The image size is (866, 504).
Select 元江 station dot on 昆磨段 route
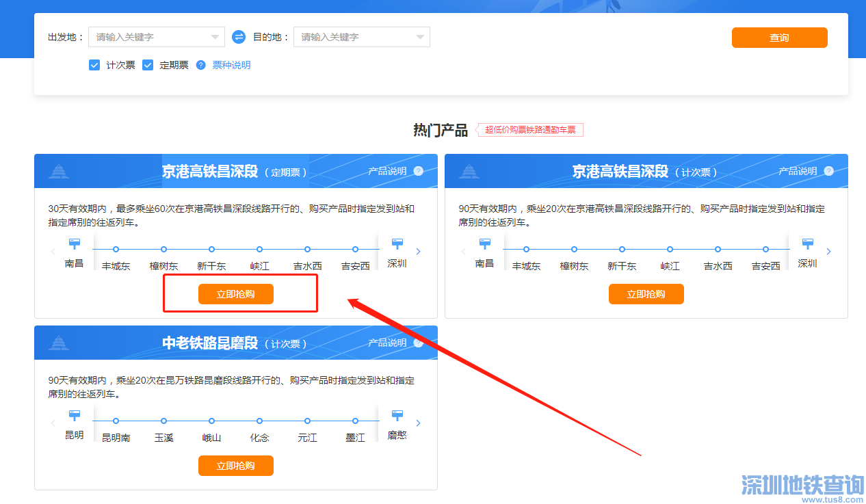point(308,421)
